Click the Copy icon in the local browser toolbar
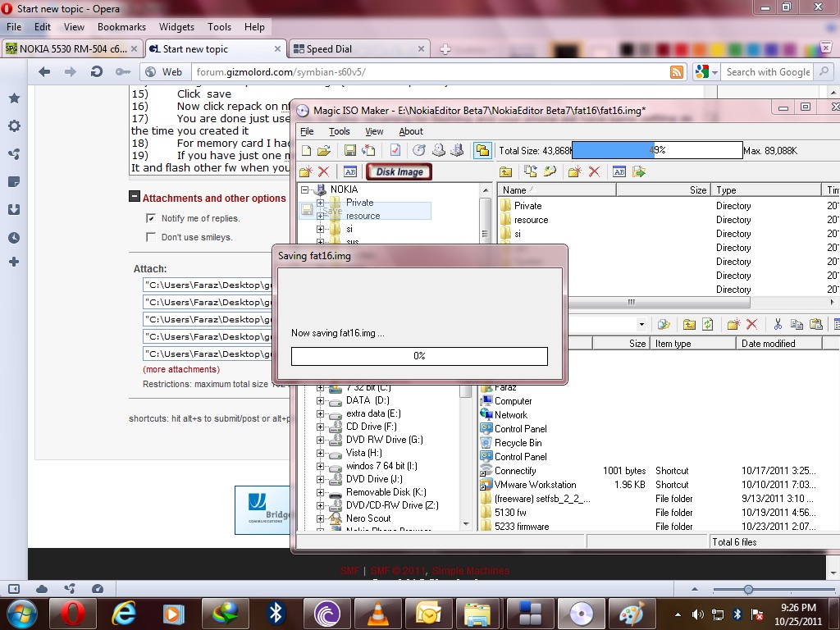Image resolution: width=840 pixels, height=630 pixels. click(797, 324)
